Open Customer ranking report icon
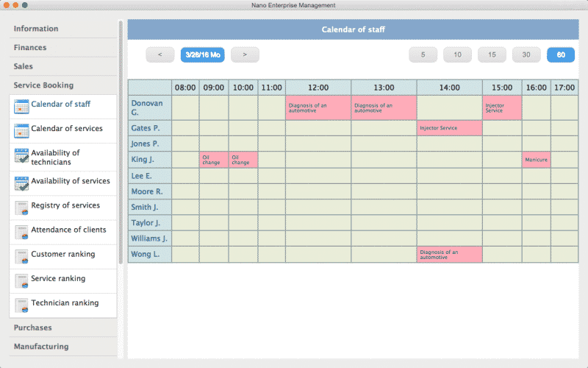The width and height of the screenshot is (588, 368). point(21,256)
